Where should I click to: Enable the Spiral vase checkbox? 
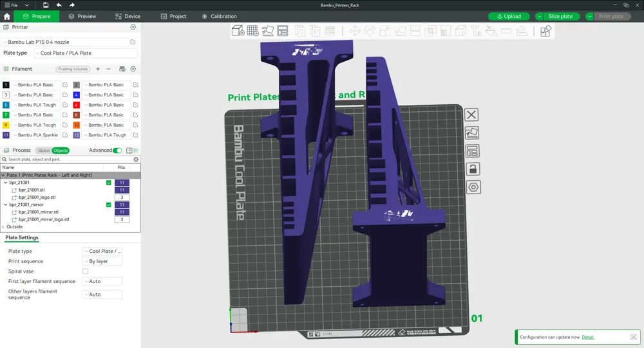coord(85,271)
